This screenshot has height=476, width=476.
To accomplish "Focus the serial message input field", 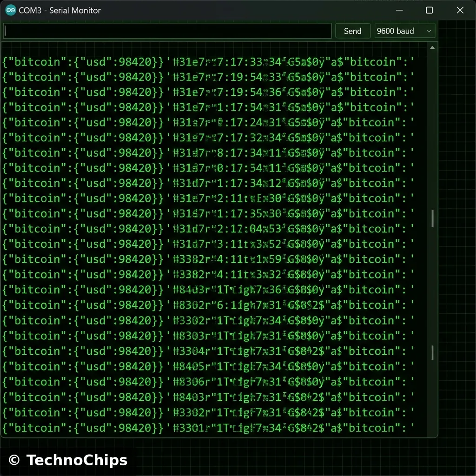I will tap(167, 31).
